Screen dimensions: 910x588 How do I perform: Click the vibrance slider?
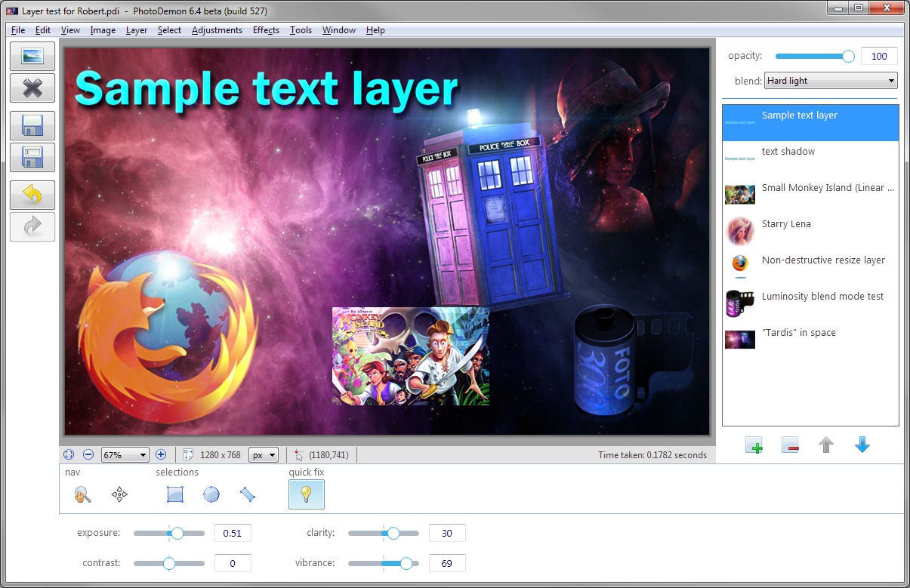coord(384,563)
